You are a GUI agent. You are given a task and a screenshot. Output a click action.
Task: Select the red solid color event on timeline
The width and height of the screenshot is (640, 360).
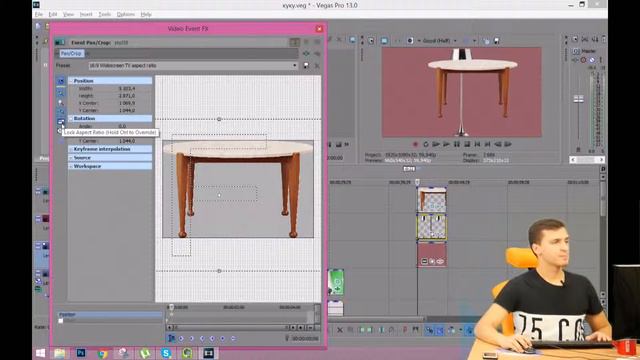pos(432,254)
